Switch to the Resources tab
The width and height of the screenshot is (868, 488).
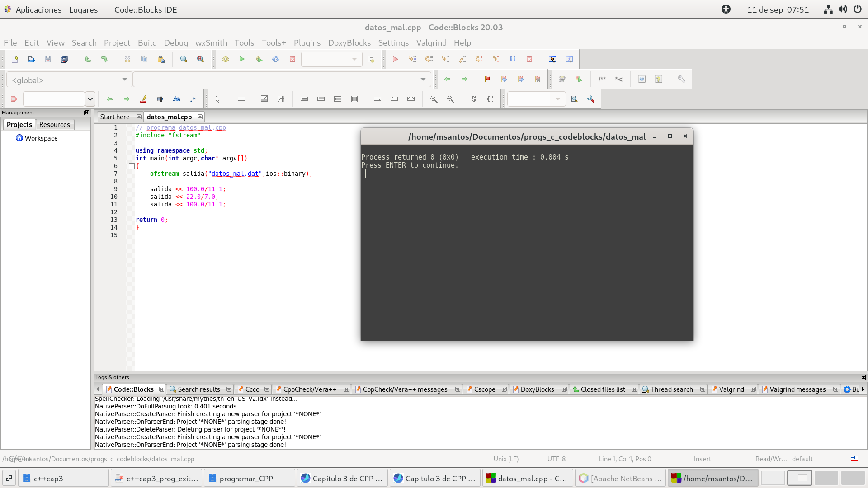coord(54,124)
